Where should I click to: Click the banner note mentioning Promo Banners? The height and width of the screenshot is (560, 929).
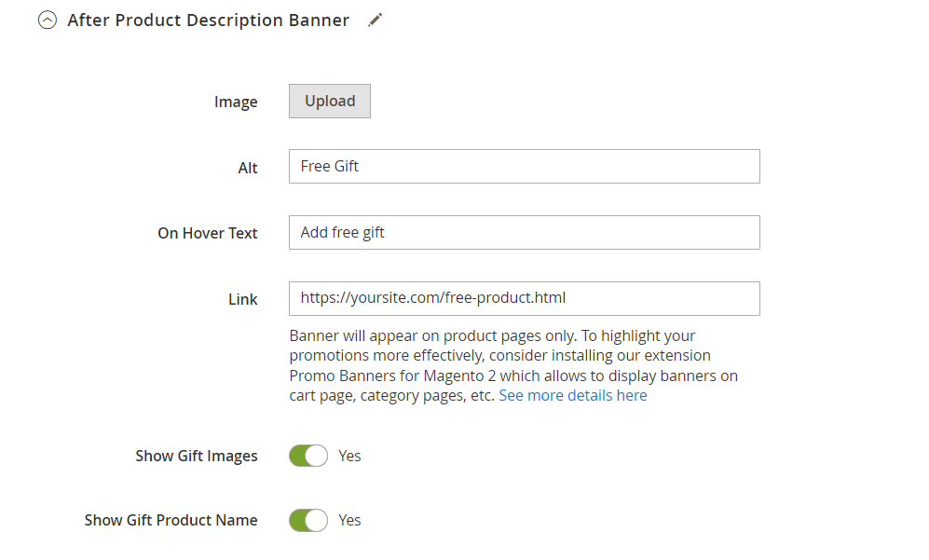pos(513,365)
